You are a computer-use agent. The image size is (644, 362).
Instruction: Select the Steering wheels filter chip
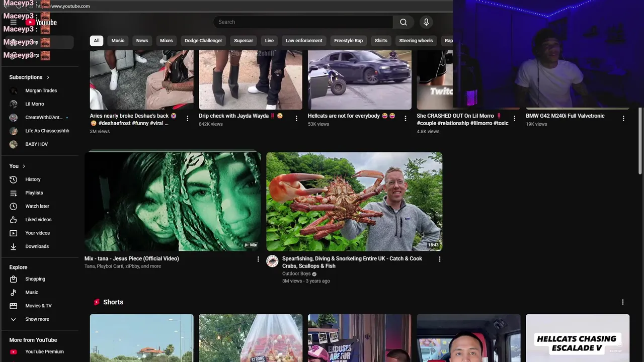pyautogui.click(x=416, y=41)
